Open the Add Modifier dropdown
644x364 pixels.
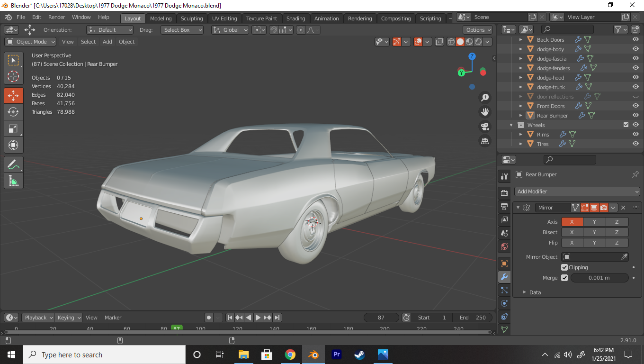tap(577, 191)
